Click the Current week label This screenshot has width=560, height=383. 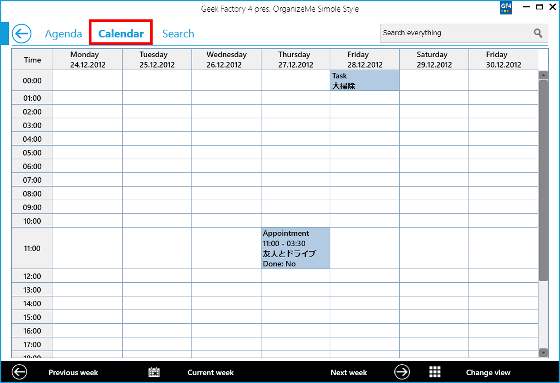[x=210, y=372]
